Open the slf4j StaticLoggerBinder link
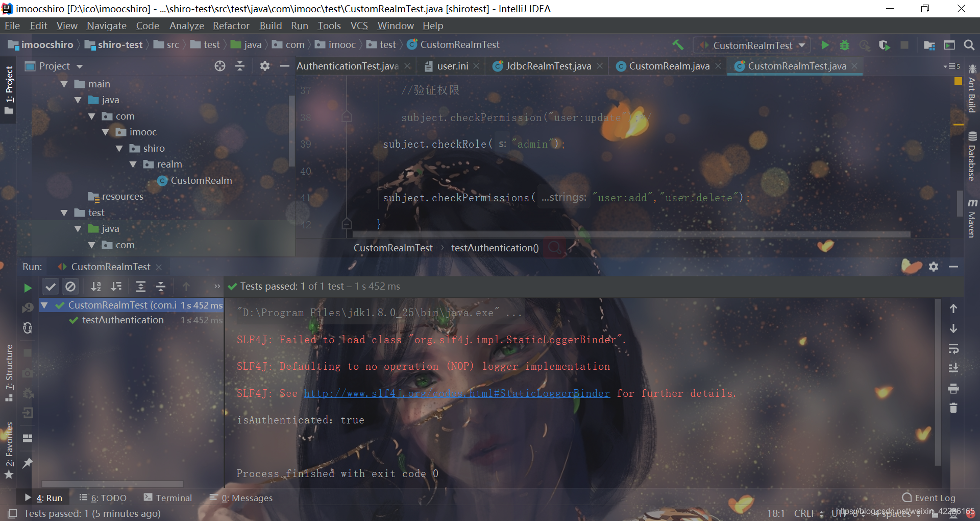 pos(457,393)
